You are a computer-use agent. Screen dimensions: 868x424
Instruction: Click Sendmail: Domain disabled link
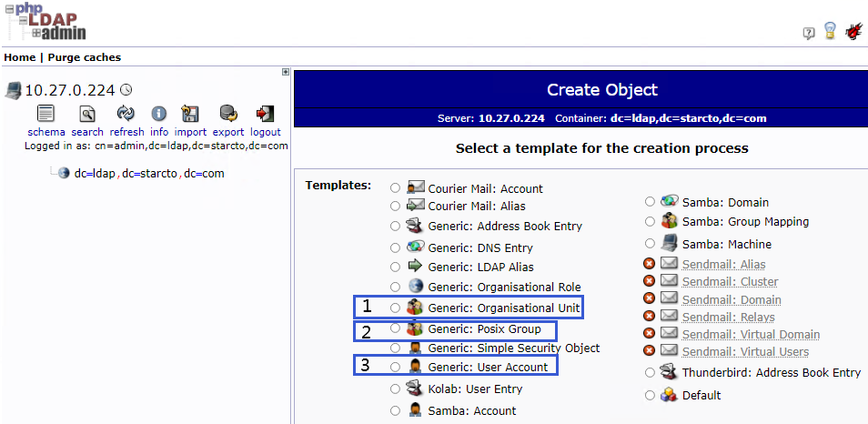point(732,299)
